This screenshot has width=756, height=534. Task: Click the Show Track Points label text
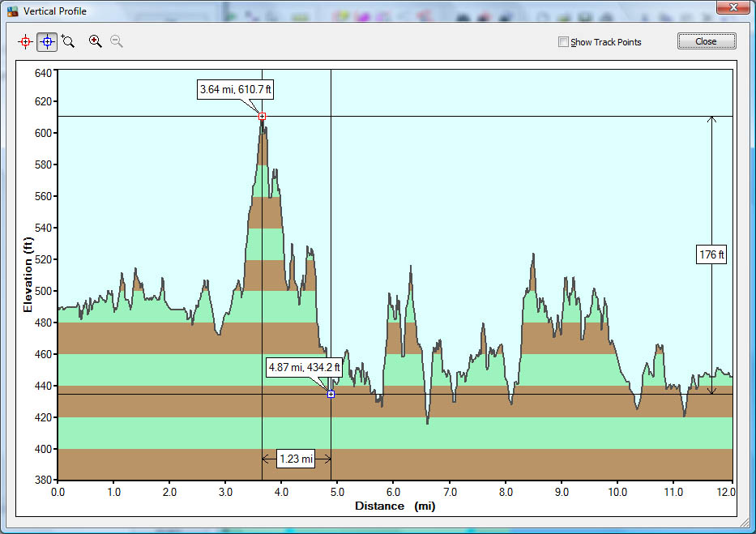pyautogui.click(x=605, y=42)
